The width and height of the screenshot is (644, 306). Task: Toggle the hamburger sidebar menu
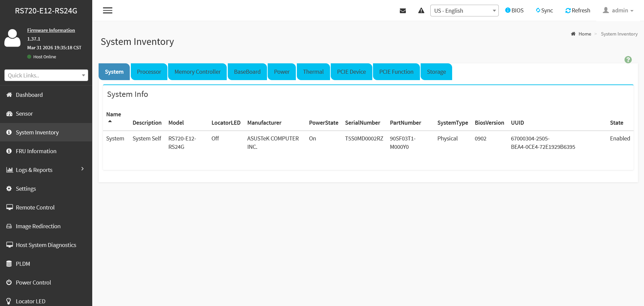[108, 10]
